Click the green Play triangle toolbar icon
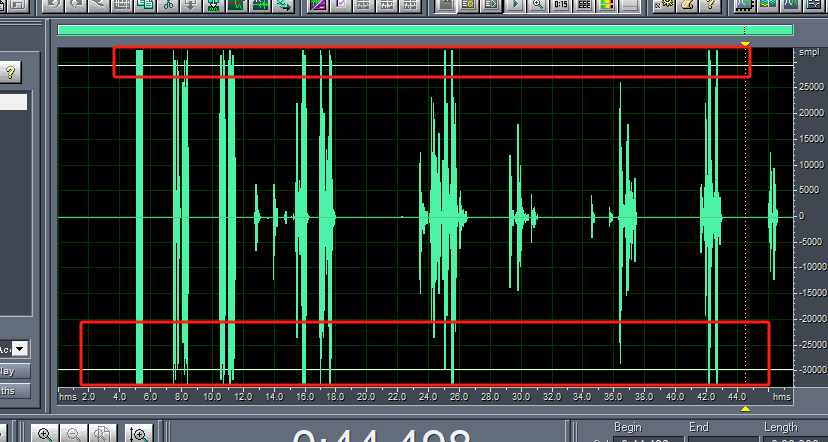828x442 pixels. tap(514, 4)
